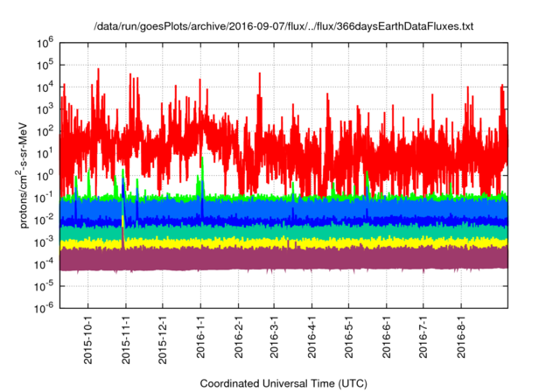Select the 2016-4-1 x-axis date label
The height and width of the screenshot is (392, 560).
click(311, 337)
